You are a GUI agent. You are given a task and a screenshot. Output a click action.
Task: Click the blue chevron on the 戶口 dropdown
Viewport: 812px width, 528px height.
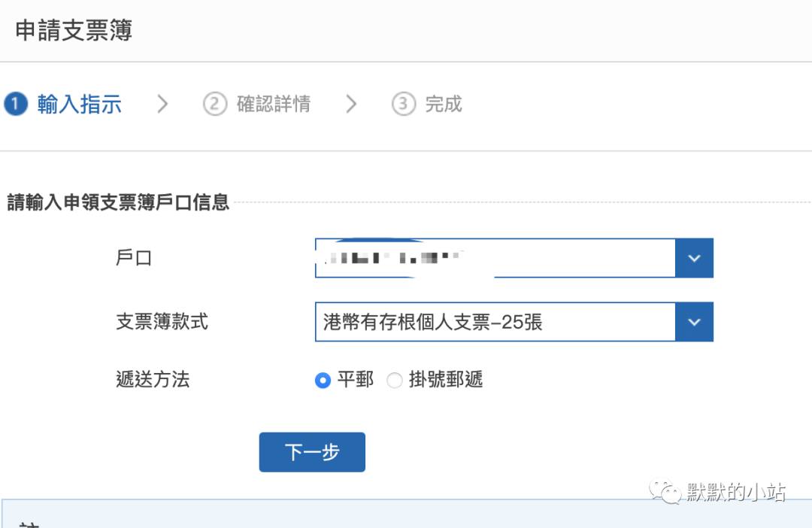click(x=693, y=258)
